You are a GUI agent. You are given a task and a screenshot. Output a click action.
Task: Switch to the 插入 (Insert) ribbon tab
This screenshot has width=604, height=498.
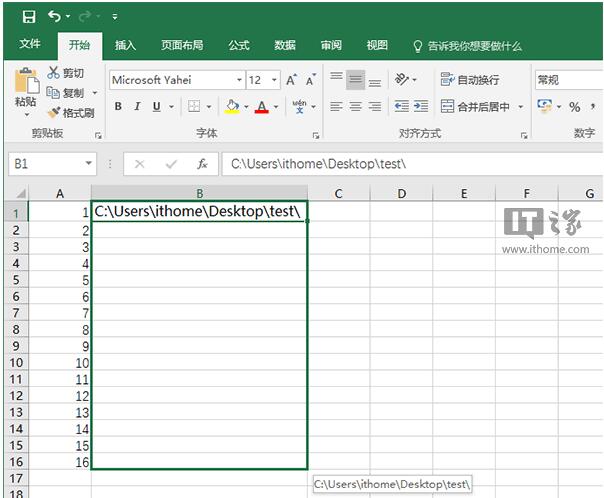[x=125, y=45]
